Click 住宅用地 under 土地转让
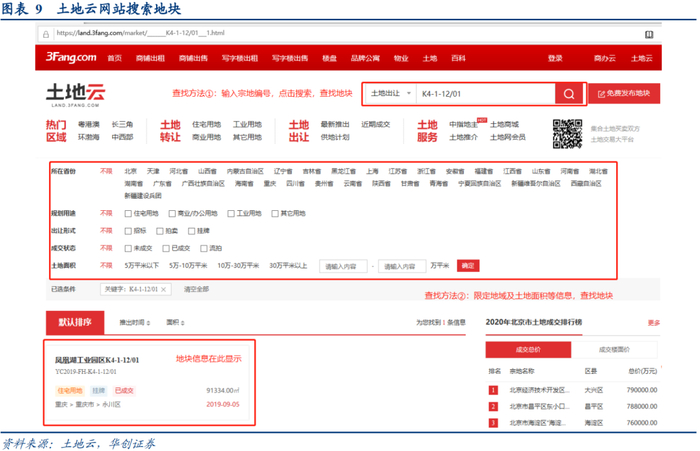The width and height of the screenshot is (700, 451). (x=207, y=125)
